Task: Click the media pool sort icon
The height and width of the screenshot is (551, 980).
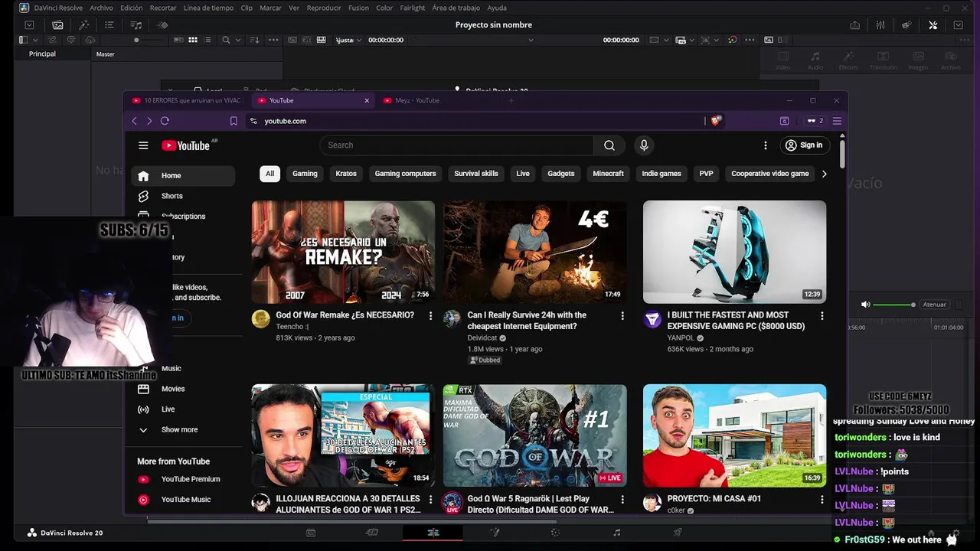Action: 254,40
